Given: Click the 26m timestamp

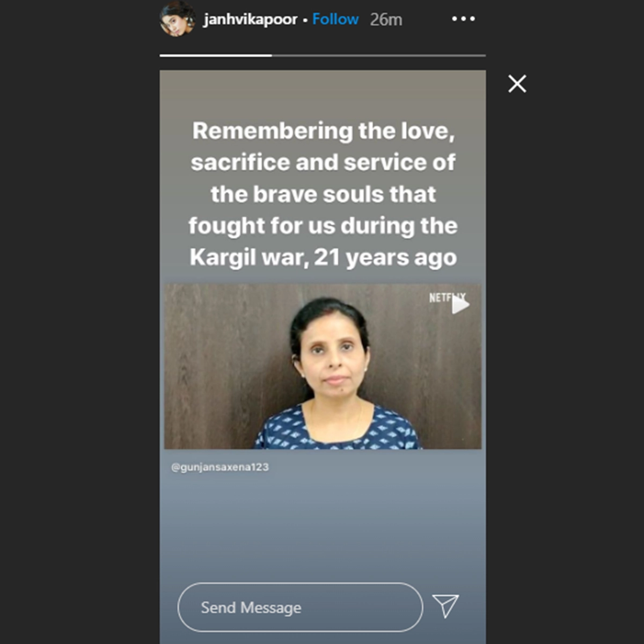Looking at the screenshot, I should click(386, 20).
